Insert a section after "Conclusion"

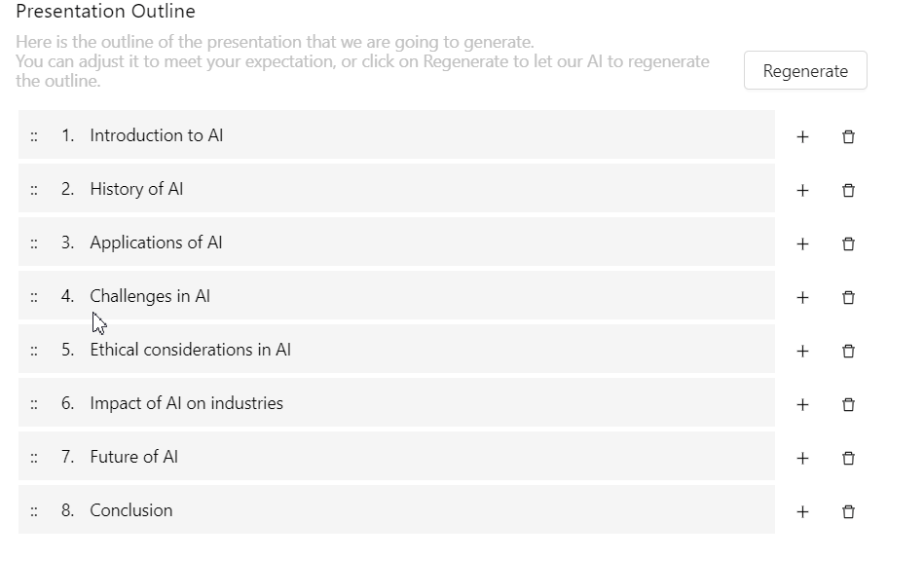point(802,510)
